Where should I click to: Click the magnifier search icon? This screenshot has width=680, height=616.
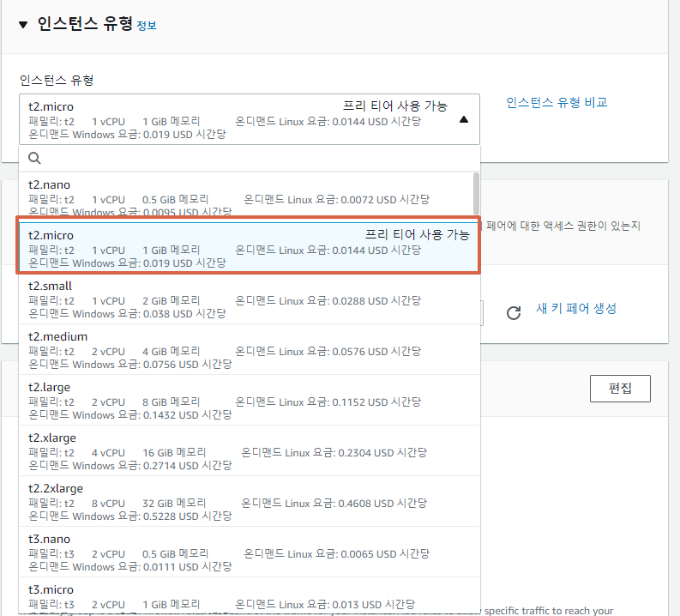point(34,159)
